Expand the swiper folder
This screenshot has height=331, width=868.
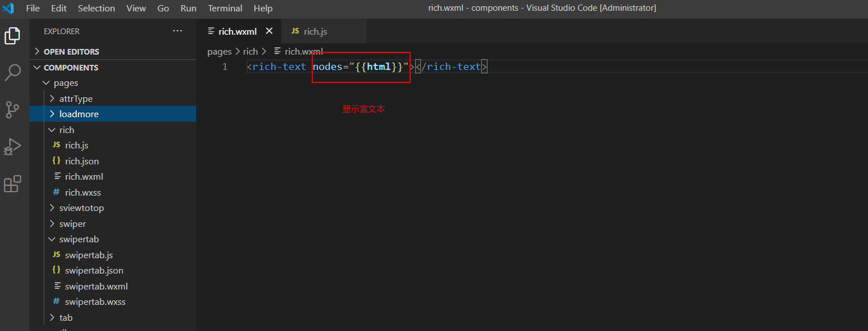tap(113, 224)
